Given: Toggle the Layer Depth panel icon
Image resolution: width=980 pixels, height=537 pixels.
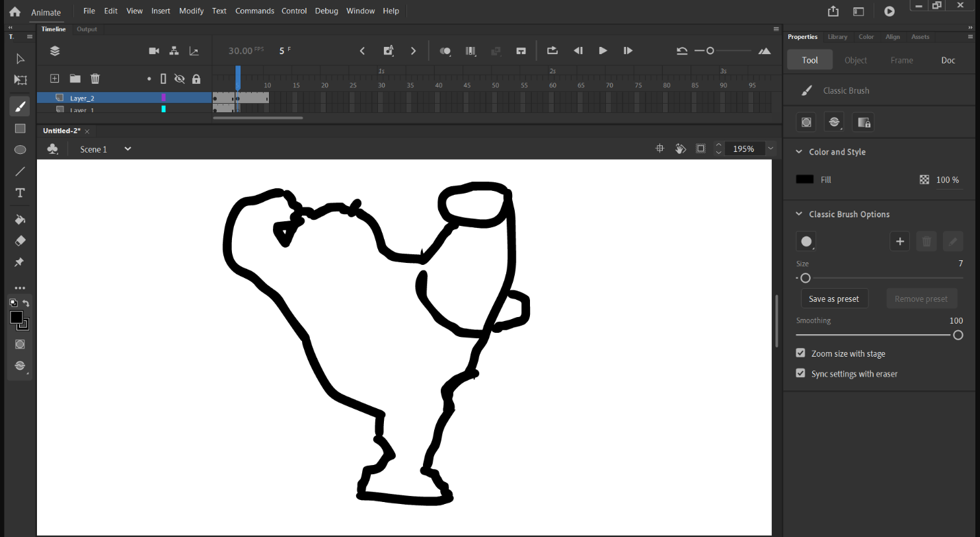Looking at the screenshot, I should [x=55, y=51].
